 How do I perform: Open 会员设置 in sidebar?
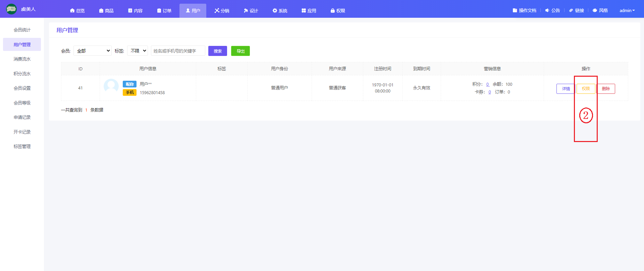coord(22,88)
